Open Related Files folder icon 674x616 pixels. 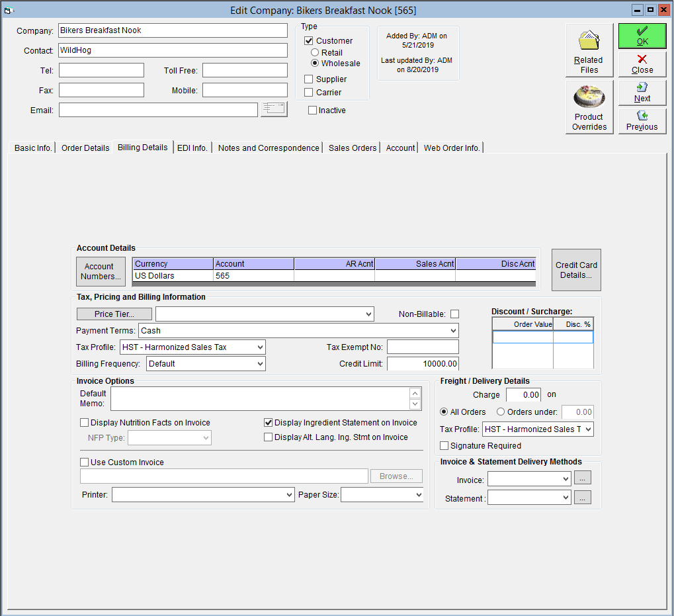(589, 50)
